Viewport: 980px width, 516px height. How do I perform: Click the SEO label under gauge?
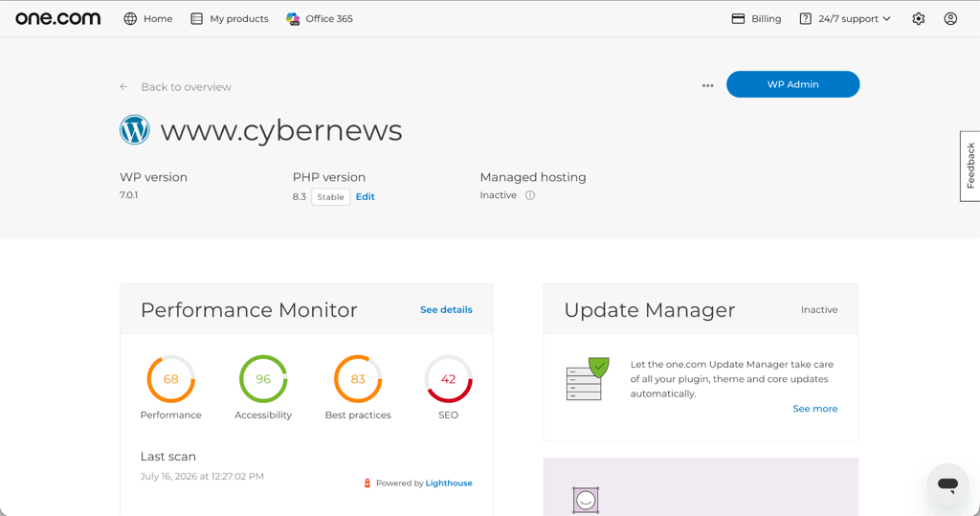[x=448, y=415]
